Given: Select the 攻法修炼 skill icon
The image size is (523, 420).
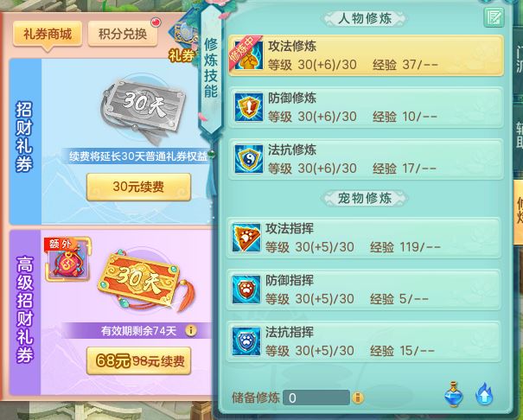Looking at the screenshot, I should (x=248, y=55).
